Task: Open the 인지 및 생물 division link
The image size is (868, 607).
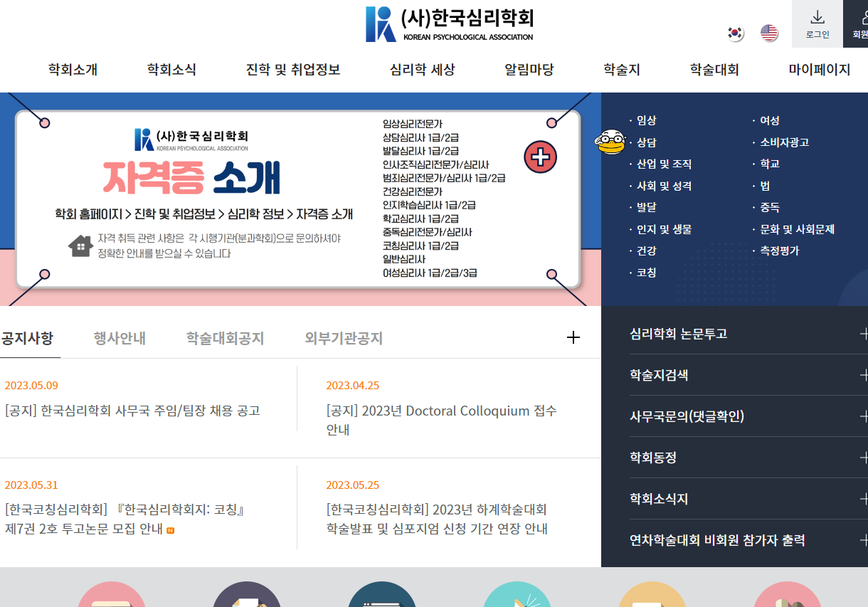Action: click(664, 229)
